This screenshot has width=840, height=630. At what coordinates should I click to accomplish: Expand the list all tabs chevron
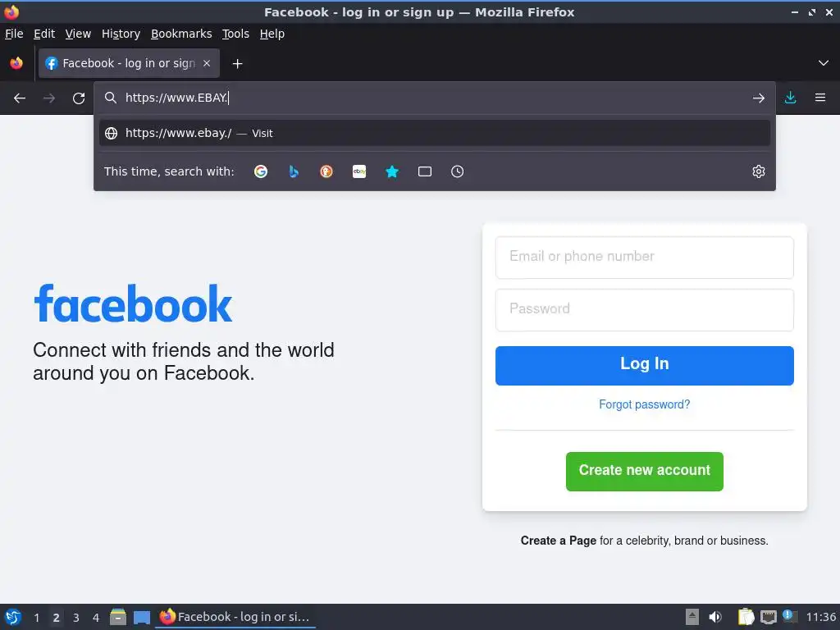point(824,63)
